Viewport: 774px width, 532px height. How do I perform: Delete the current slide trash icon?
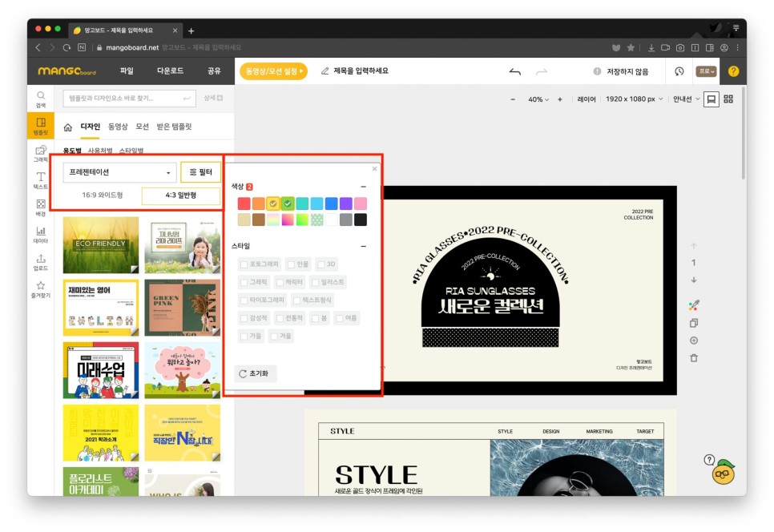(x=694, y=358)
